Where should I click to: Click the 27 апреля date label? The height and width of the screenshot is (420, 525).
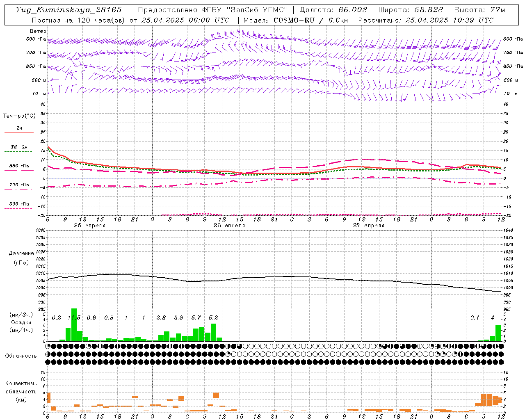[369, 226]
